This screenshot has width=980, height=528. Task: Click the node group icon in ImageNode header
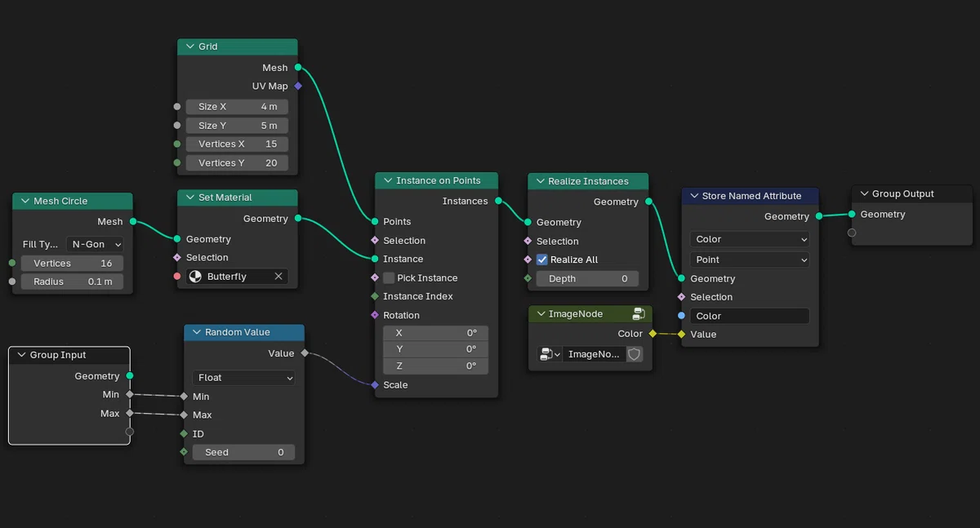click(x=639, y=313)
